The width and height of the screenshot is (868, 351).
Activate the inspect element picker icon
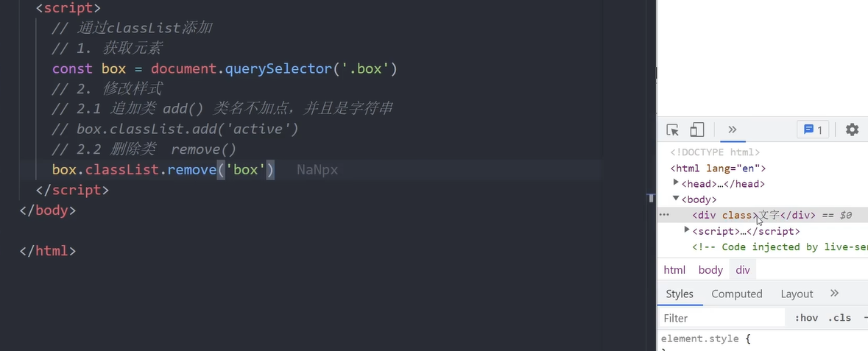point(673,130)
